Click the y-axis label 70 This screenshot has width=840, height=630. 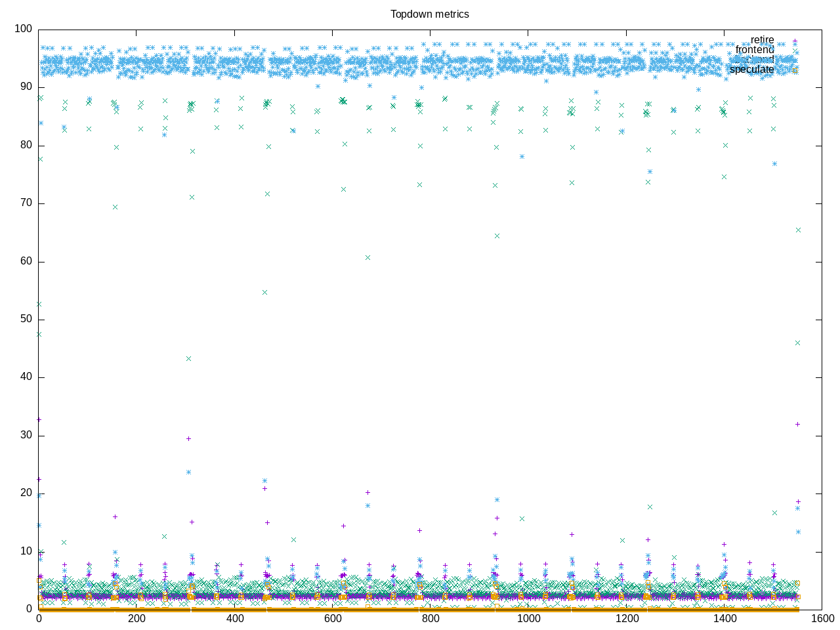(26, 203)
